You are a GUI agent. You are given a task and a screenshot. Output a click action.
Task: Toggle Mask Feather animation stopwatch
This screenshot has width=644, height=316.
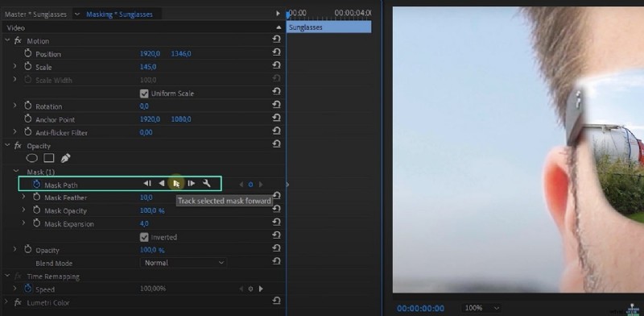(x=36, y=197)
